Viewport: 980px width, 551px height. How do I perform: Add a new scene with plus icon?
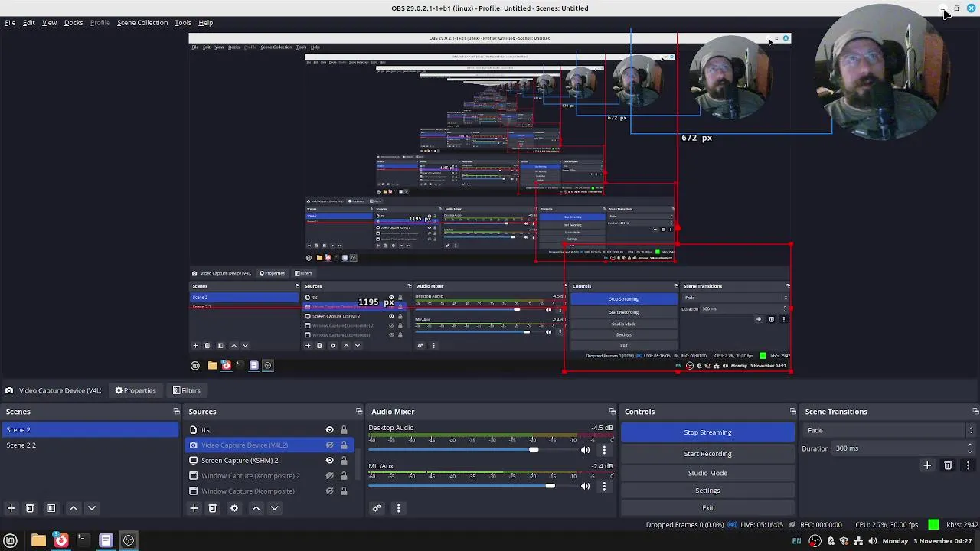pyautogui.click(x=11, y=508)
